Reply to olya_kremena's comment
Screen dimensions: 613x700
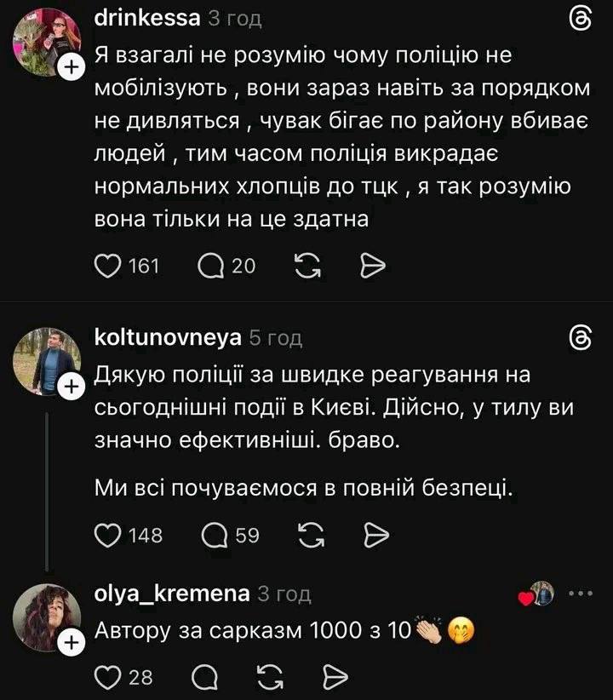tap(204, 676)
